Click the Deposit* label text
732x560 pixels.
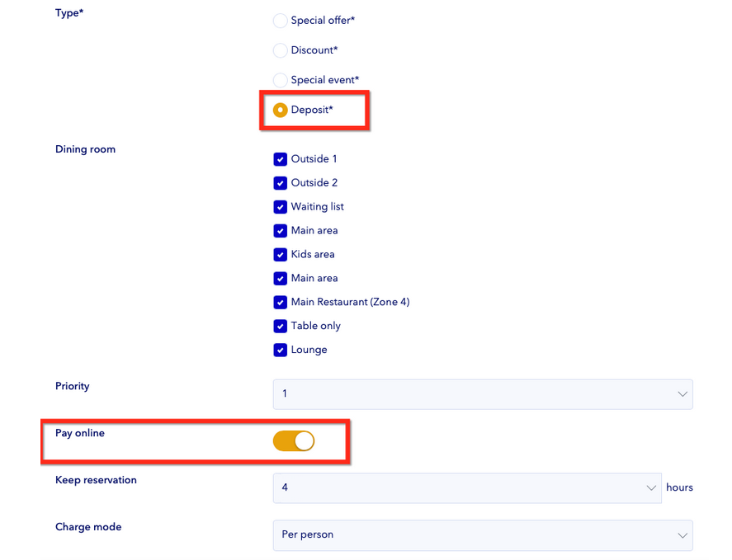click(312, 110)
